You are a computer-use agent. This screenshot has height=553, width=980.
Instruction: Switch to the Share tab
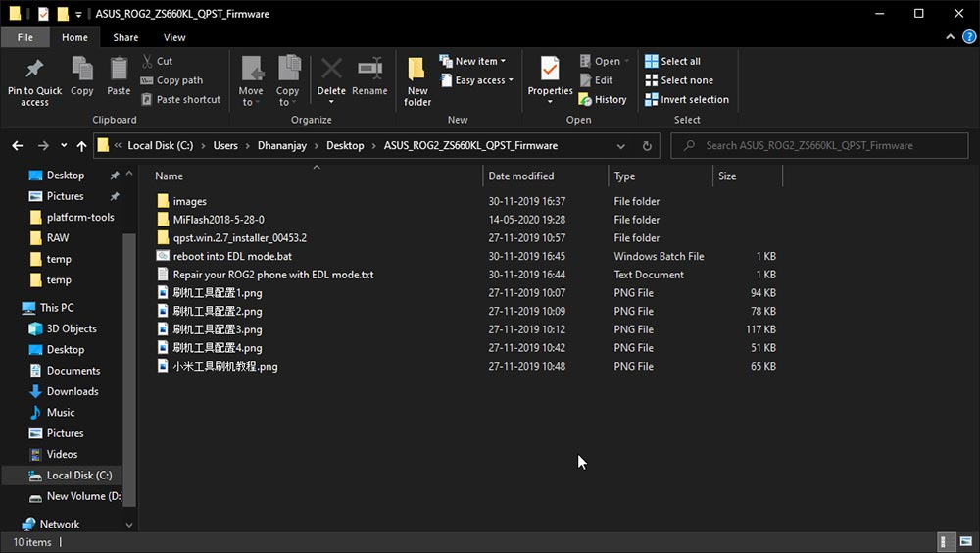coord(125,37)
